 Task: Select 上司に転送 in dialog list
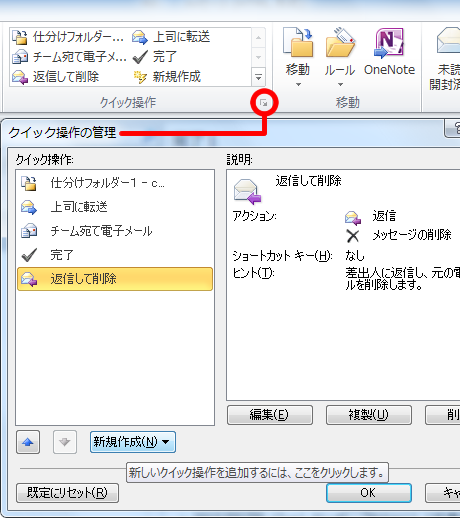point(115,207)
